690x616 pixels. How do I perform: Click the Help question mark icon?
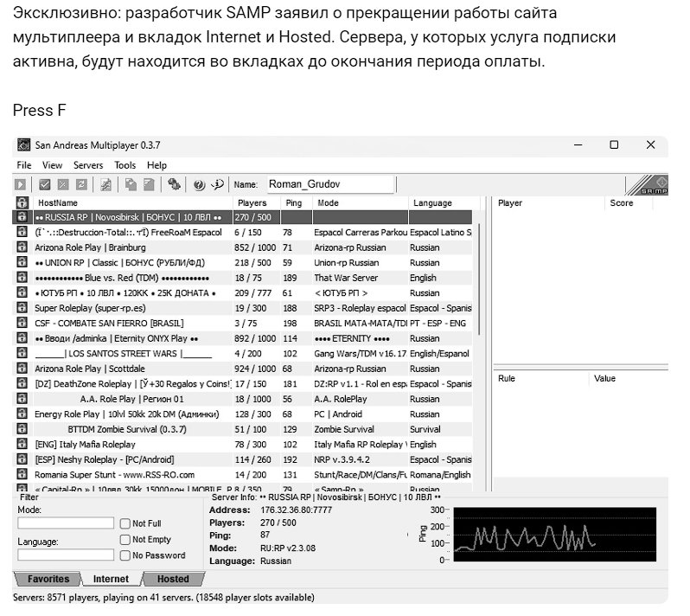[x=199, y=185]
